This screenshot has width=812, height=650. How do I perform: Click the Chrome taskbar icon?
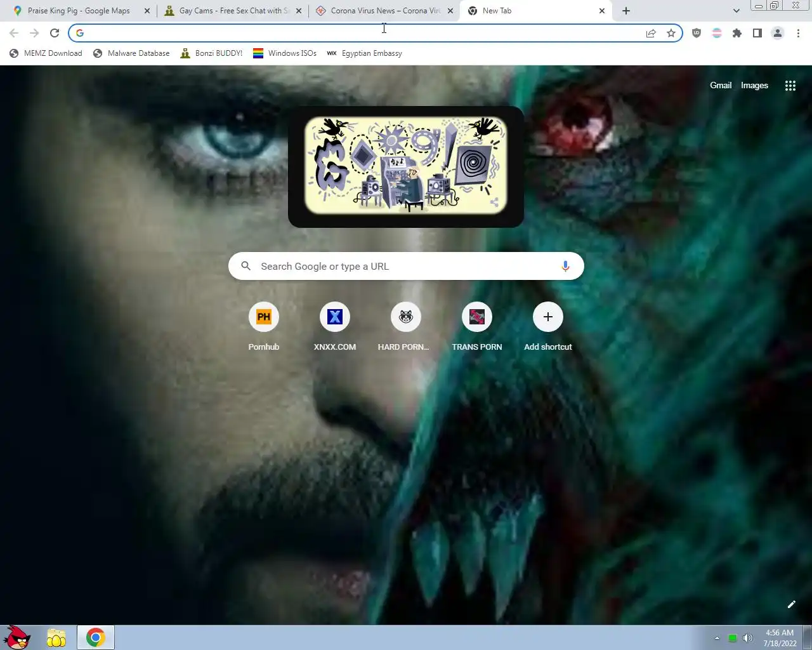(96, 638)
